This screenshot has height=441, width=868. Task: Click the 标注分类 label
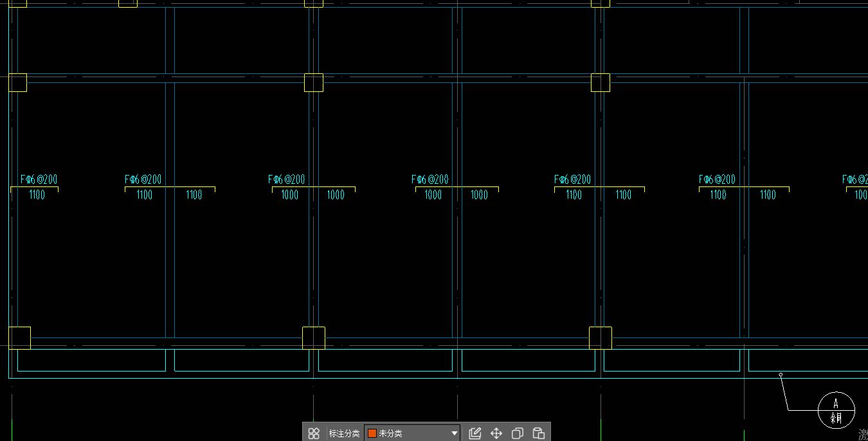[344, 433]
